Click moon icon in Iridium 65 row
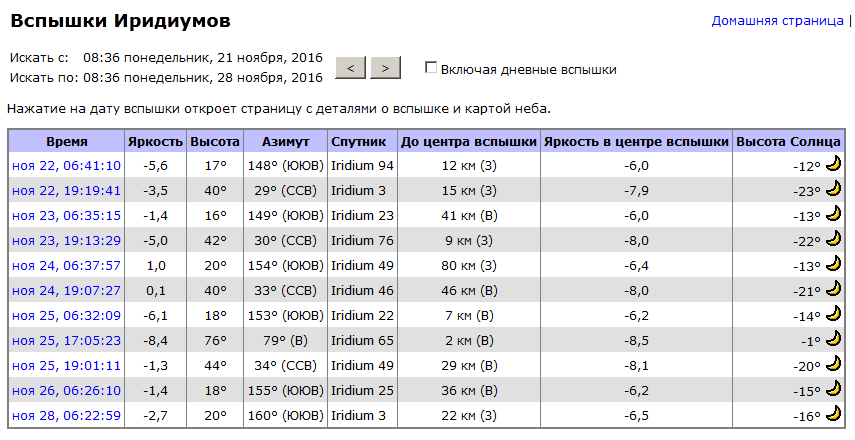 pyautogui.click(x=833, y=338)
